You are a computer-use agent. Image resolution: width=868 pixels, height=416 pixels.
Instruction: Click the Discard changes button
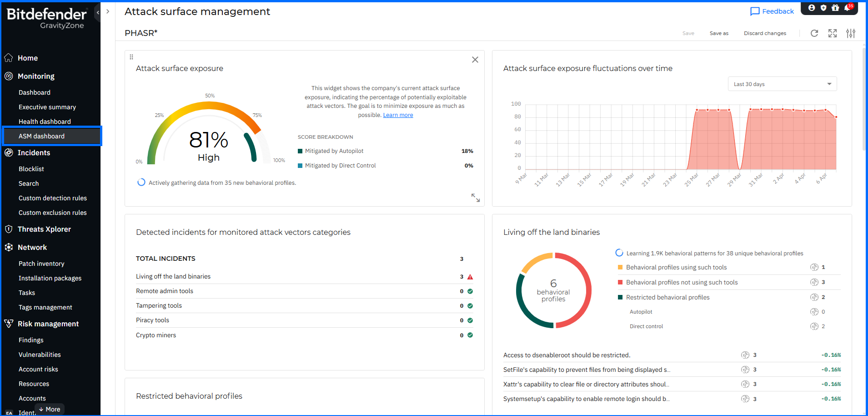(x=765, y=33)
